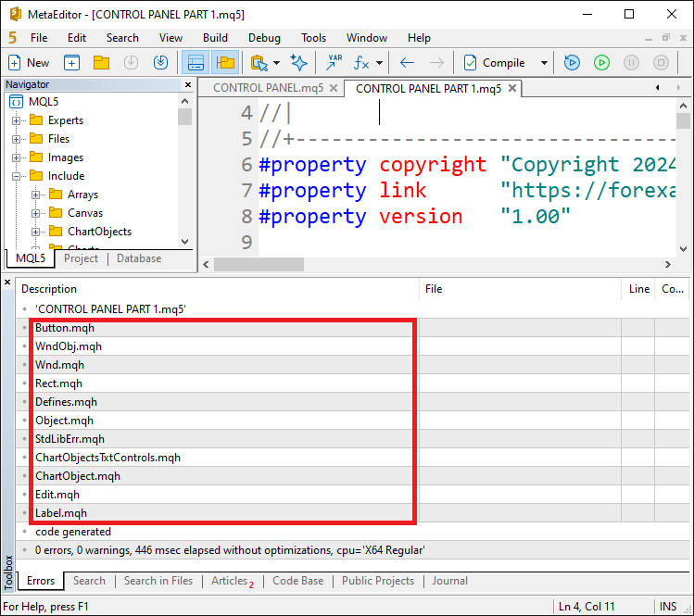Click the Save download icon
The height and width of the screenshot is (616, 694).
coord(160,63)
